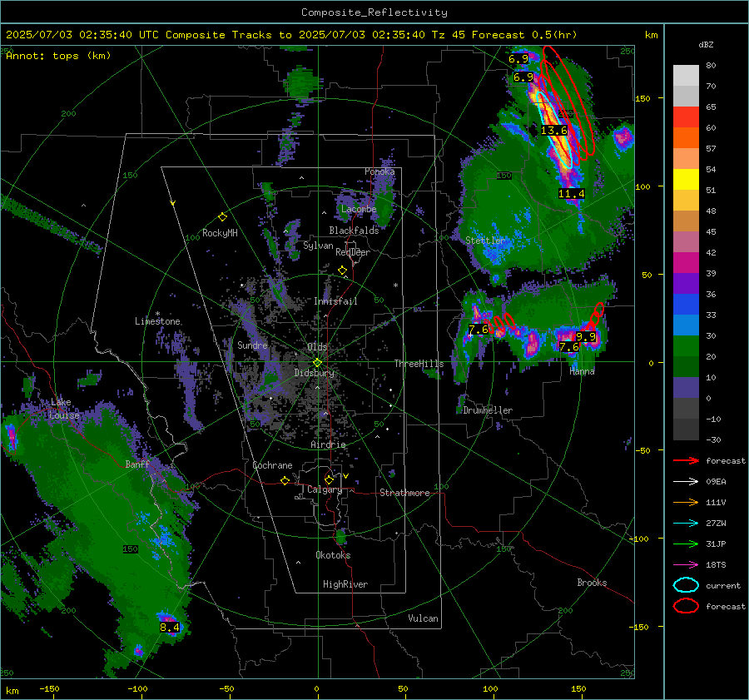This screenshot has height=700, width=749.
Task: Click the yellow diamond marker beside RockyMH
Action: (222, 217)
